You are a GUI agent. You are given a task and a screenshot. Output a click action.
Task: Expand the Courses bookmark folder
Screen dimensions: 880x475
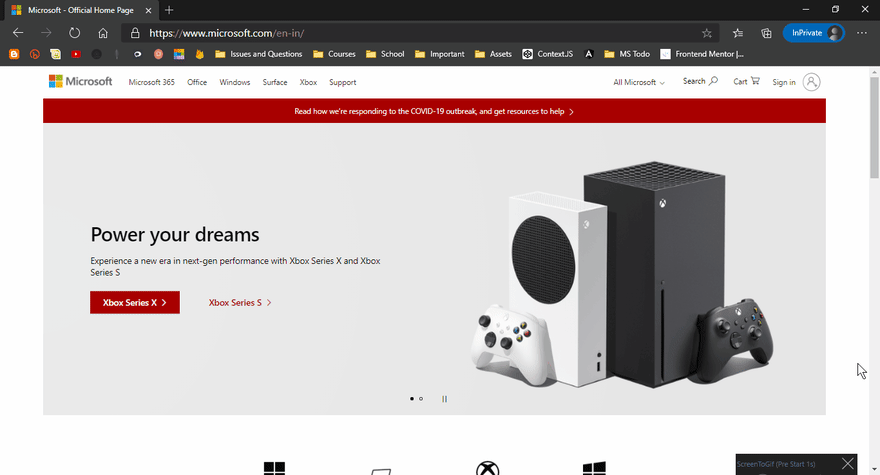pos(334,54)
